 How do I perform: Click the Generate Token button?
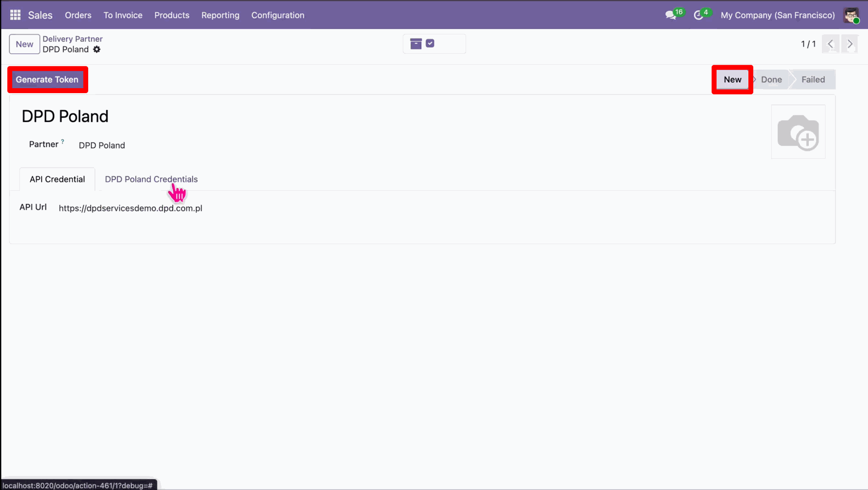coord(47,80)
